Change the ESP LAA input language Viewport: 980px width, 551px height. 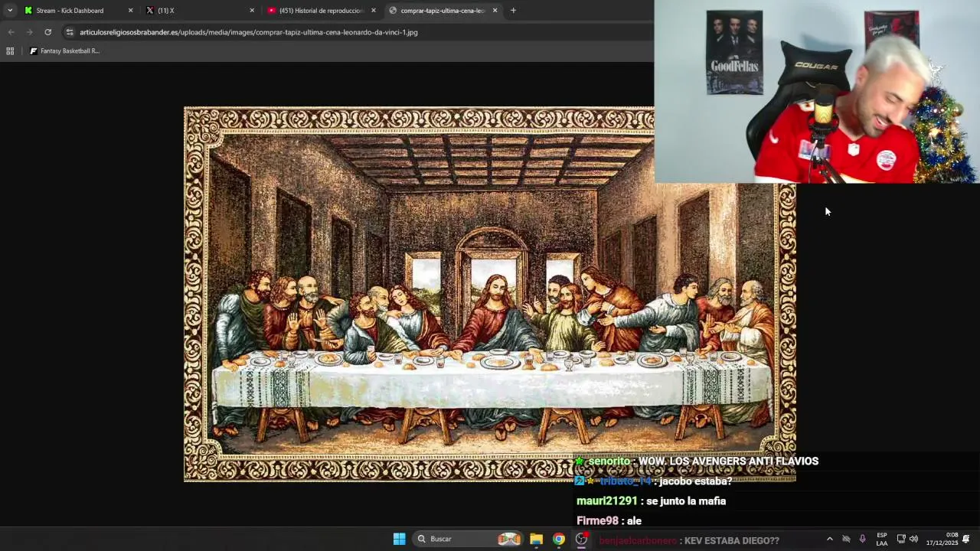tap(882, 539)
